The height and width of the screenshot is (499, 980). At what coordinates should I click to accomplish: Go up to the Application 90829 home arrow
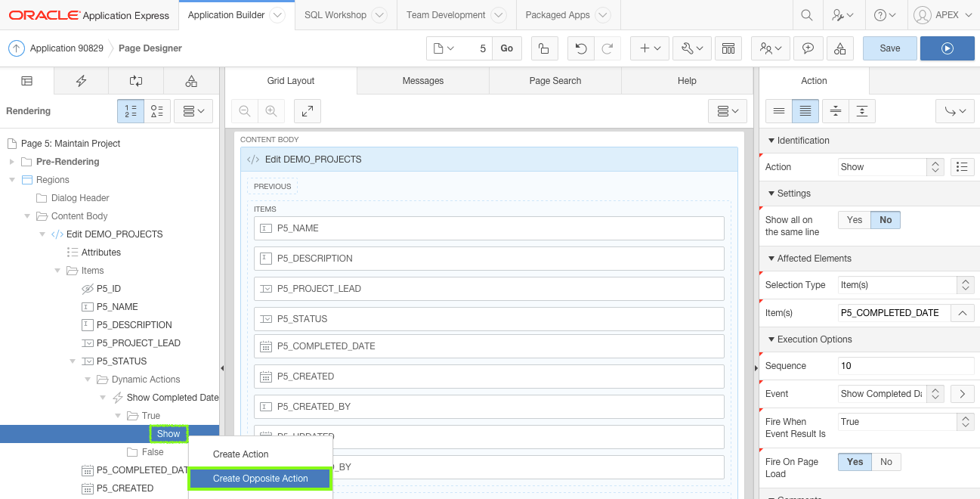[17, 48]
